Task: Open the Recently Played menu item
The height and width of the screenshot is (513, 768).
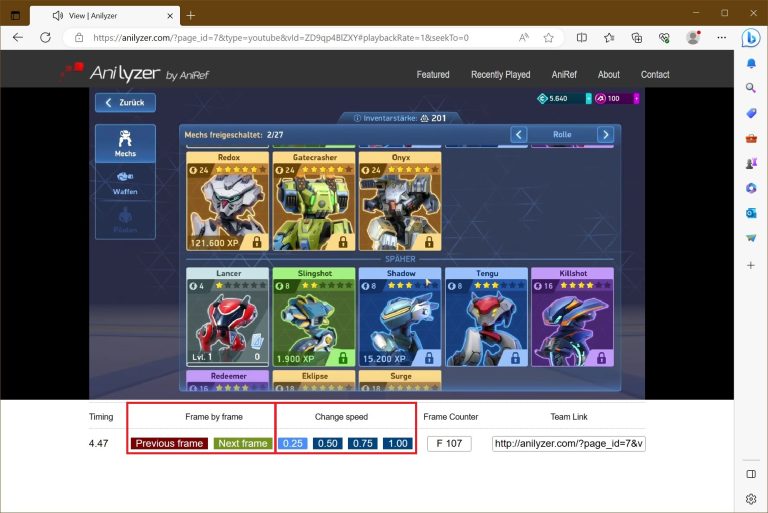Action: click(500, 74)
